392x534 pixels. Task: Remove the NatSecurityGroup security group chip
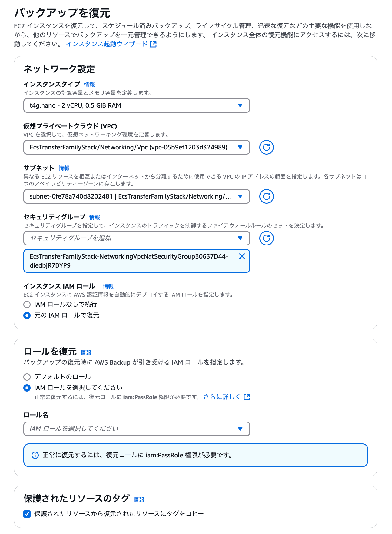pos(242,256)
